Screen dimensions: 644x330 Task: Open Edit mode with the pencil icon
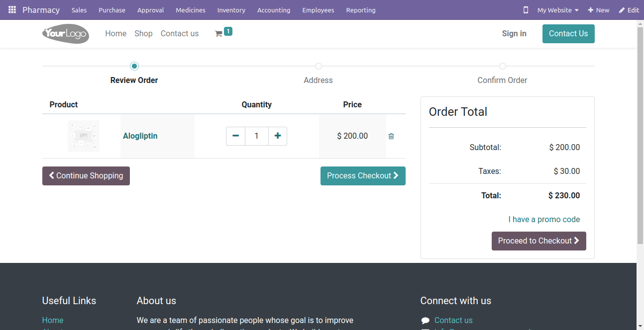click(629, 10)
